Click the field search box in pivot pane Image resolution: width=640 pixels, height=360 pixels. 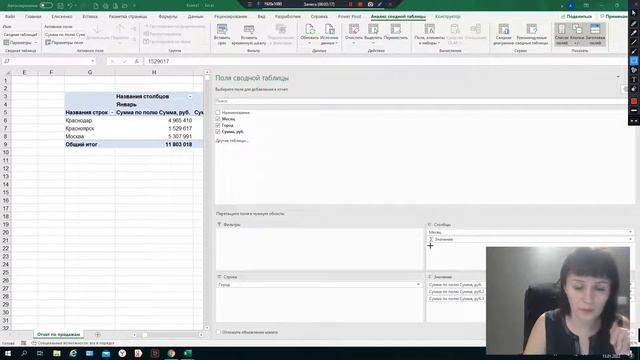pos(420,101)
